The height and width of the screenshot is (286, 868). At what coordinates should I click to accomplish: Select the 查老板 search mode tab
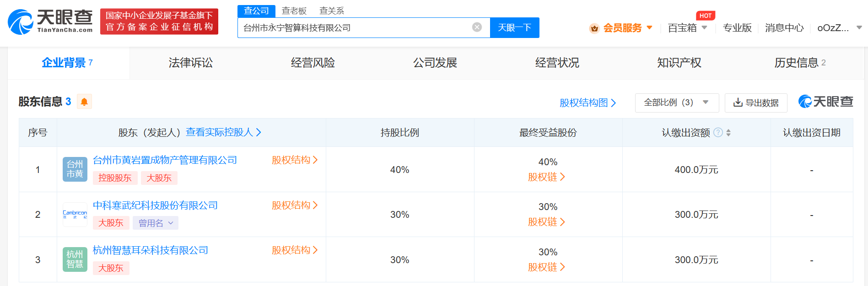click(x=294, y=11)
